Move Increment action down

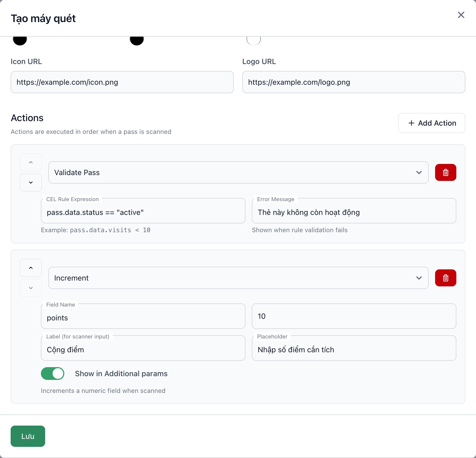[x=31, y=288]
